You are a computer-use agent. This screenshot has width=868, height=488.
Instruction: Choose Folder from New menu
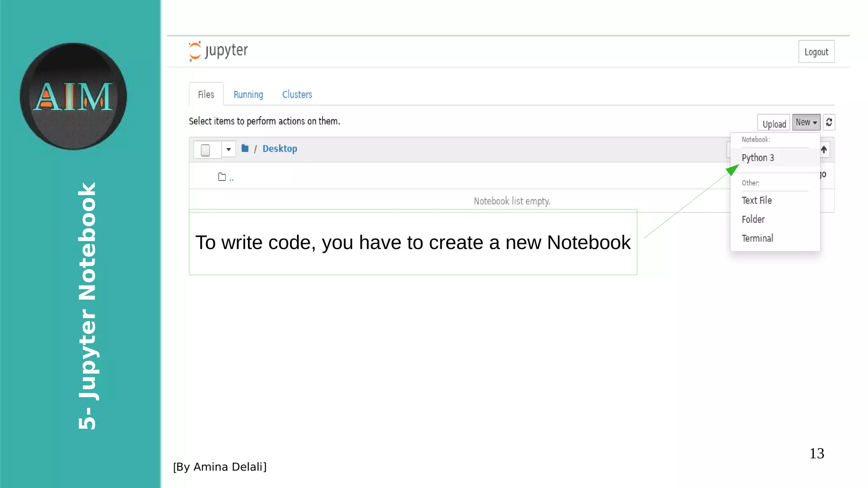pos(775,219)
